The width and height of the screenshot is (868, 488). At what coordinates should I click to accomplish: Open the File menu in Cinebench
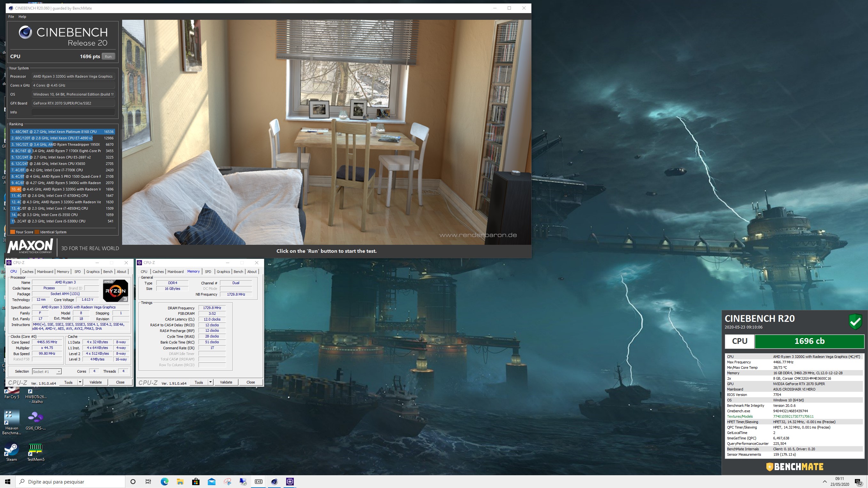pyautogui.click(x=11, y=17)
